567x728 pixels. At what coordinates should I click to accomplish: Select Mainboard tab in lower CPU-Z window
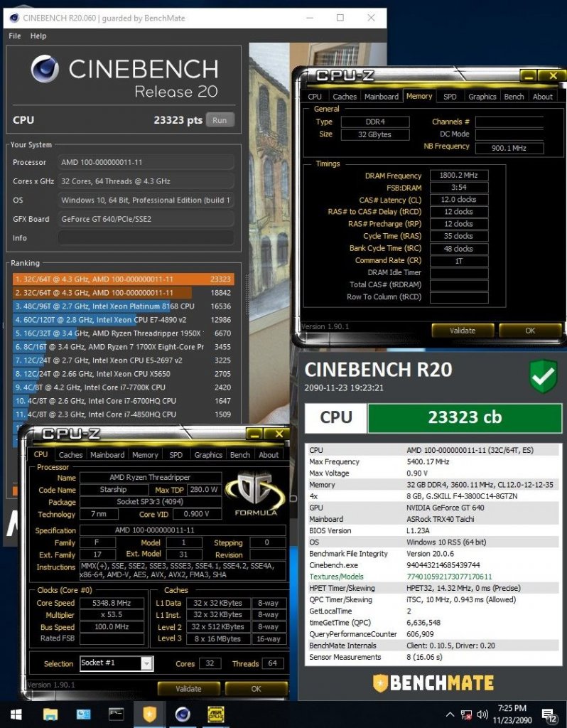[x=107, y=455]
